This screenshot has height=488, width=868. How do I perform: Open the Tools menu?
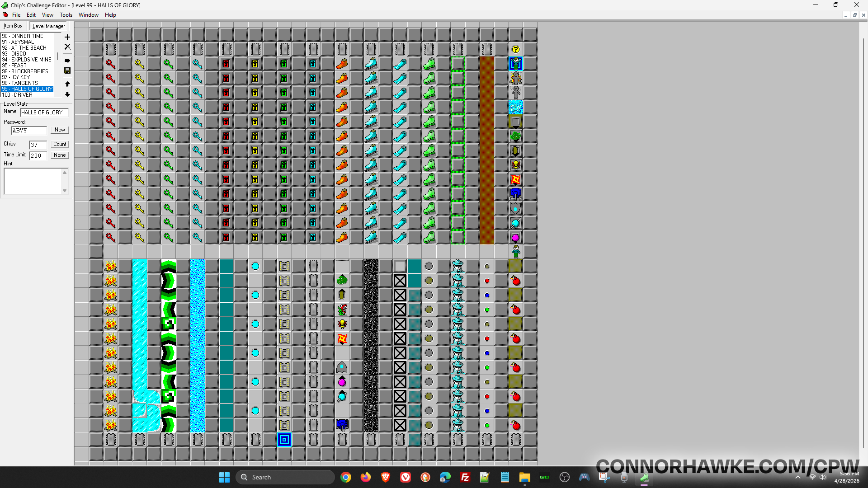[x=66, y=15]
